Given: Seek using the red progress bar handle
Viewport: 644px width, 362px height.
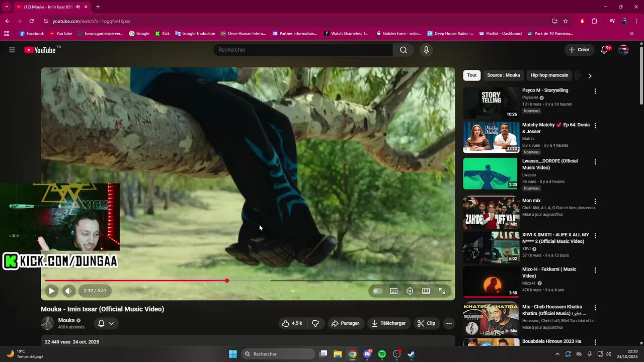Looking at the screenshot, I should 227,281.
